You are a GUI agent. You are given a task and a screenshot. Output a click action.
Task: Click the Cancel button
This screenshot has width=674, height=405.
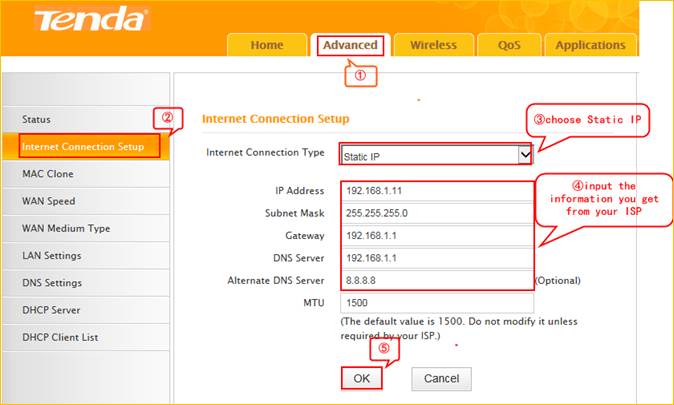click(441, 379)
